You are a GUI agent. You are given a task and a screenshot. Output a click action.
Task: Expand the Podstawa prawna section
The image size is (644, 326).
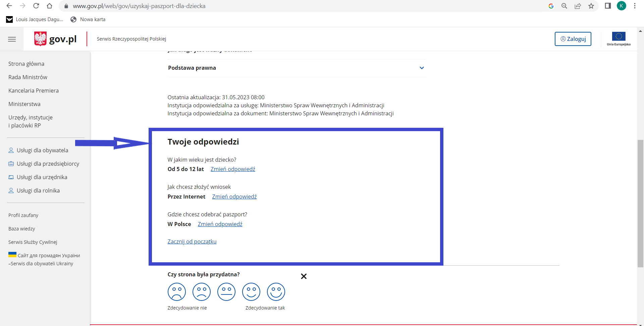[x=297, y=68]
